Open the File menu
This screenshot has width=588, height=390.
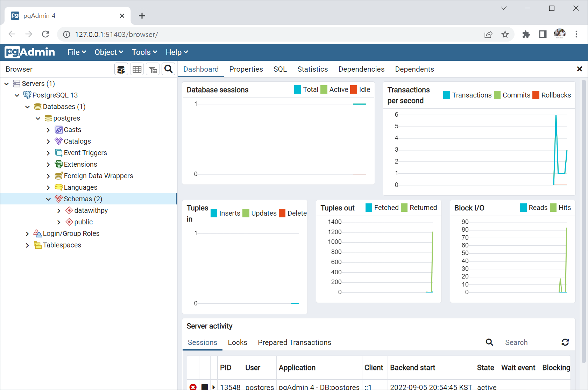[x=77, y=52]
